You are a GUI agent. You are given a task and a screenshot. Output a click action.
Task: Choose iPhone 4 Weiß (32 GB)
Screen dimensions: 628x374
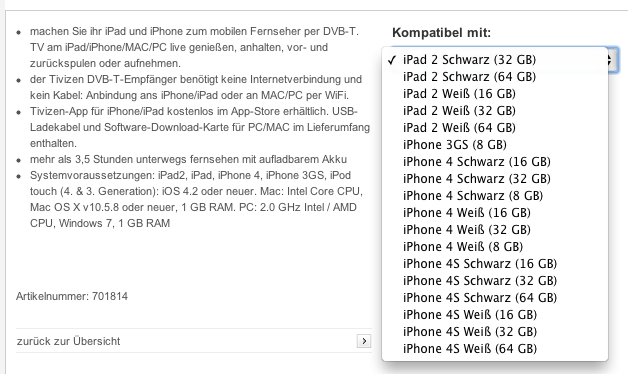tap(495, 230)
